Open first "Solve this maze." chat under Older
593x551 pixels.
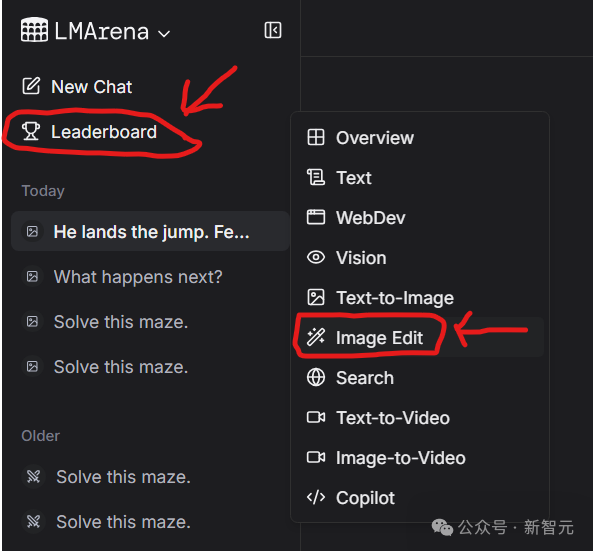point(151,476)
